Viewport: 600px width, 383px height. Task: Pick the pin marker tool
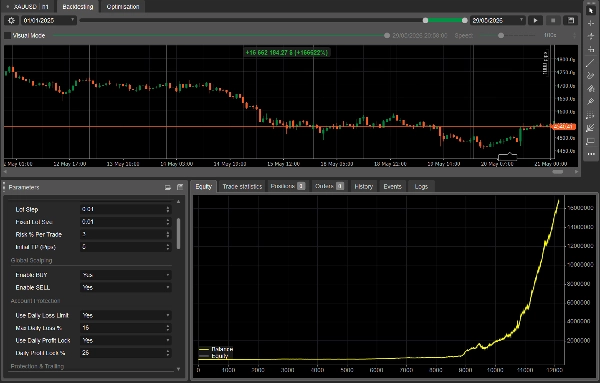point(591,102)
